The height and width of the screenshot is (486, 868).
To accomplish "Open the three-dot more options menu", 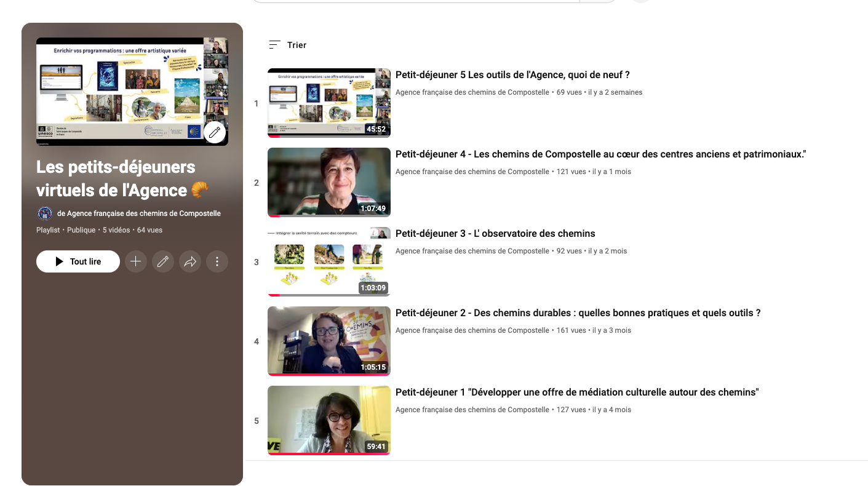I will [217, 261].
